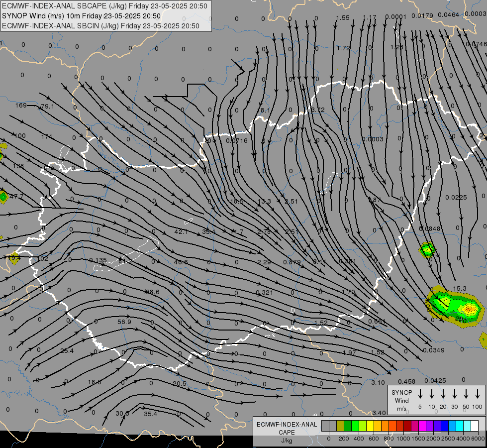Click the map value 20.5
487x448 pixels.
[180, 384]
